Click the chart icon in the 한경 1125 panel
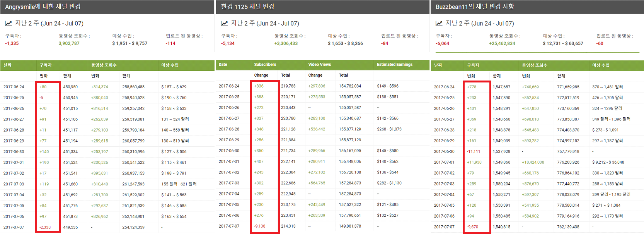Screen dimensions: 644x235 (224, 23)
